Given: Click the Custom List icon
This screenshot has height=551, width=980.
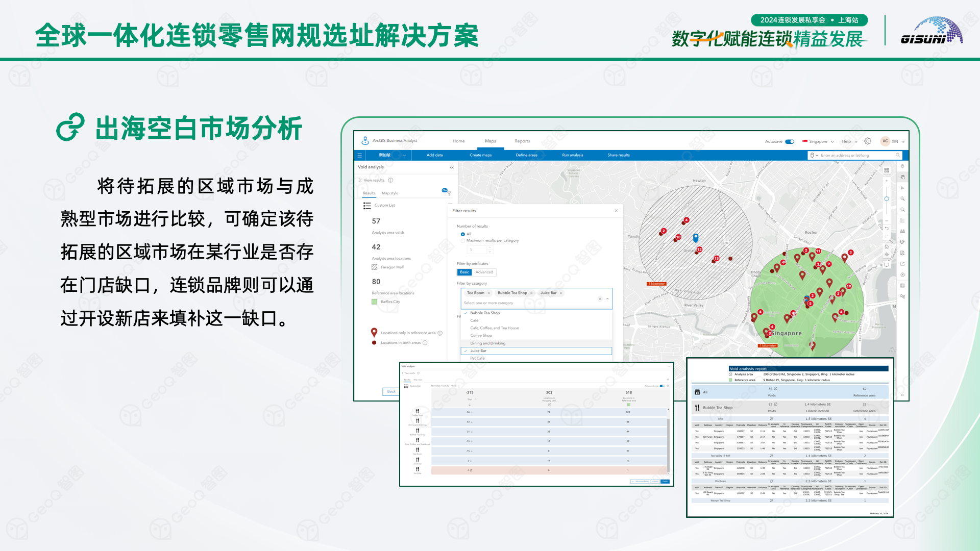Looking at the screenshot, I should tap(367, 206).
